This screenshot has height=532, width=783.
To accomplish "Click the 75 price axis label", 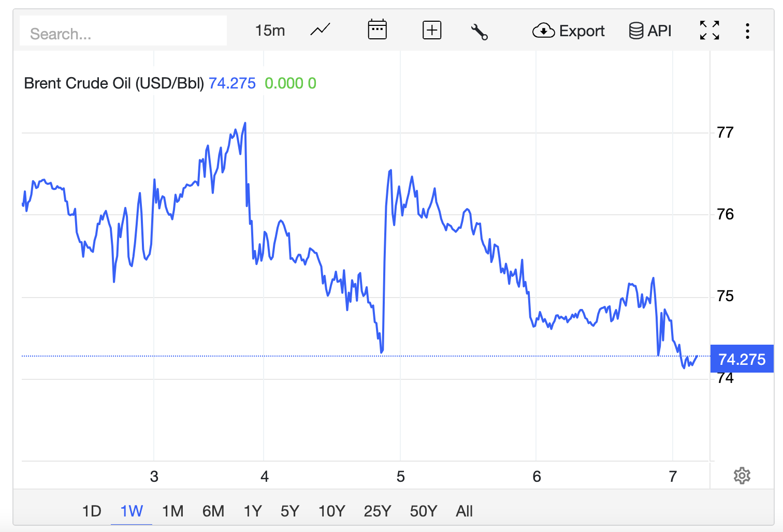I will click(725, 296).
